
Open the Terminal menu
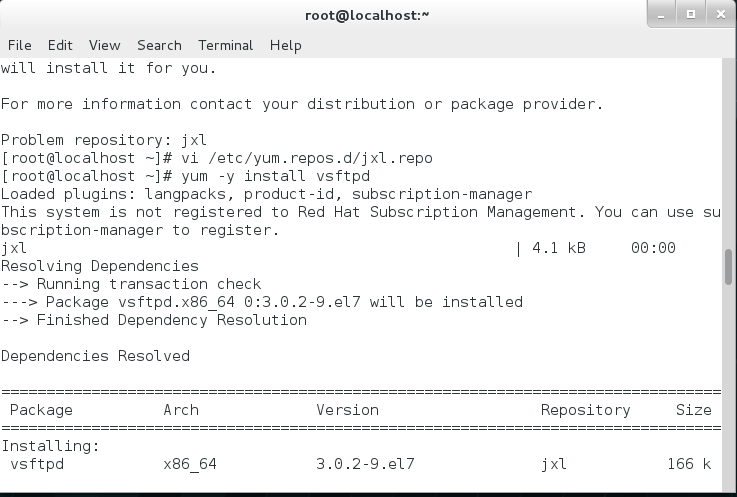(x=225, y=45)
